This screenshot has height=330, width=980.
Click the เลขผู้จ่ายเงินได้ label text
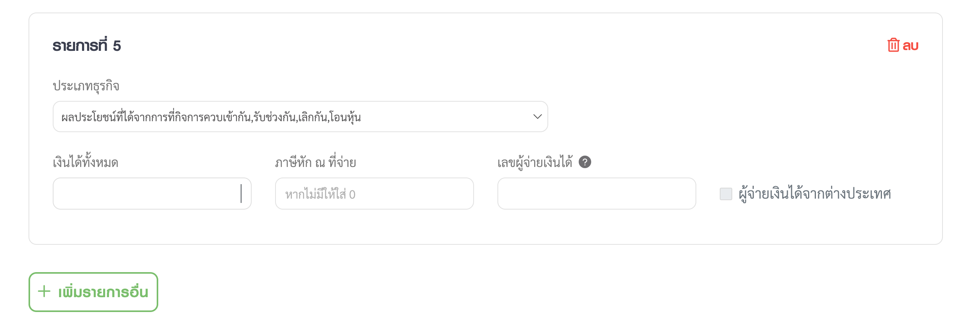(535, 162)
